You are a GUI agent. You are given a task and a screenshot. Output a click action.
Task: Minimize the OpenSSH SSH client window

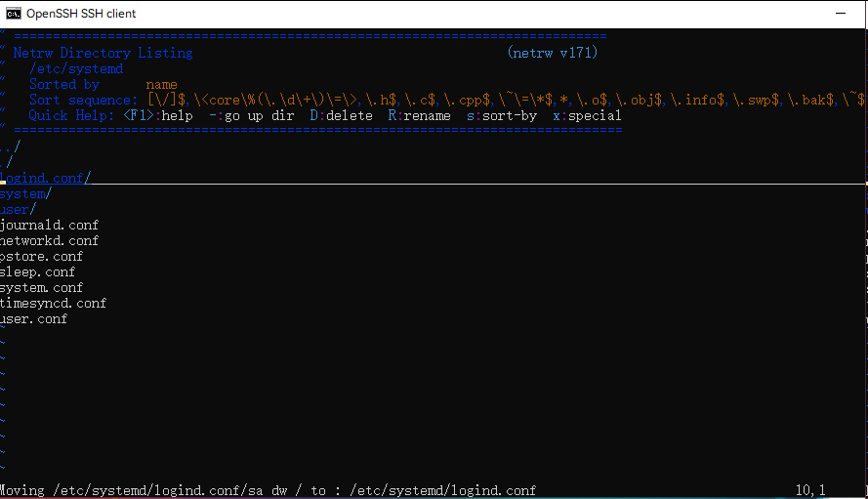click(841, 14)
